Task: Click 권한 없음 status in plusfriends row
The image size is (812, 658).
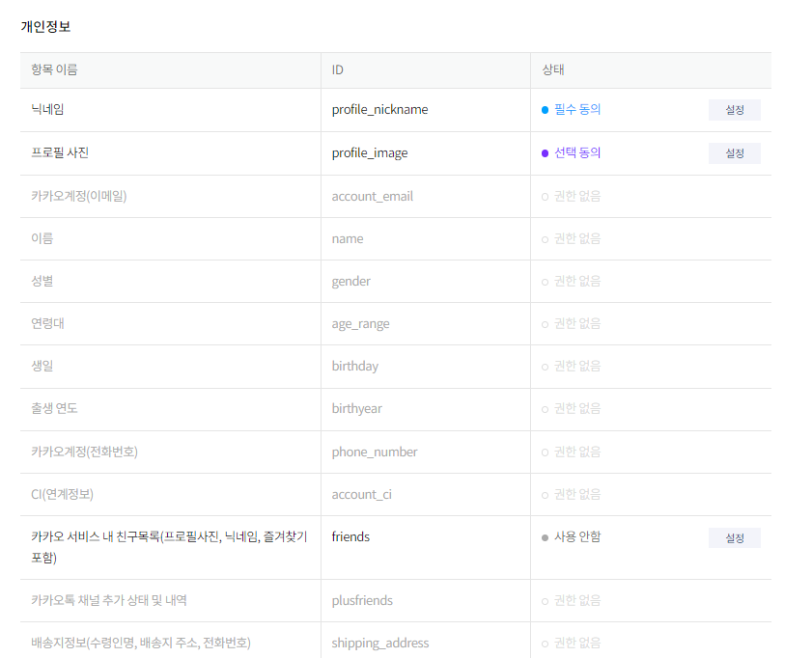Action: (576, 600)
